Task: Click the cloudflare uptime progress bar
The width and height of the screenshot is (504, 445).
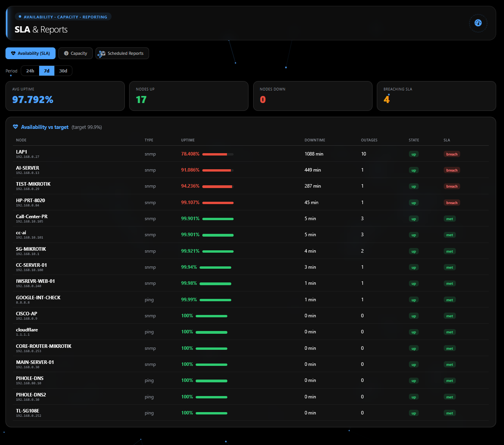Action: click(x=211, y=332)
